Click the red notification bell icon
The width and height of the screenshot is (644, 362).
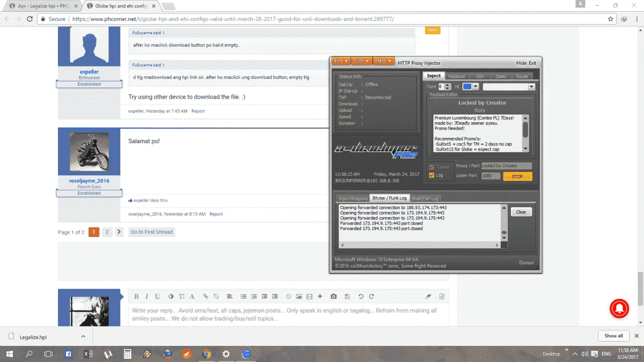tap(620, 308)
